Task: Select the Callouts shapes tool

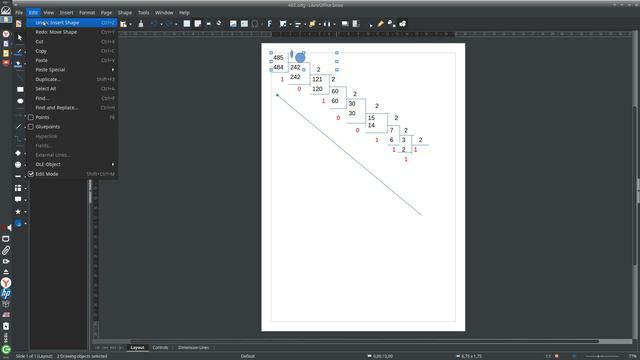Action: pos(18,200)
